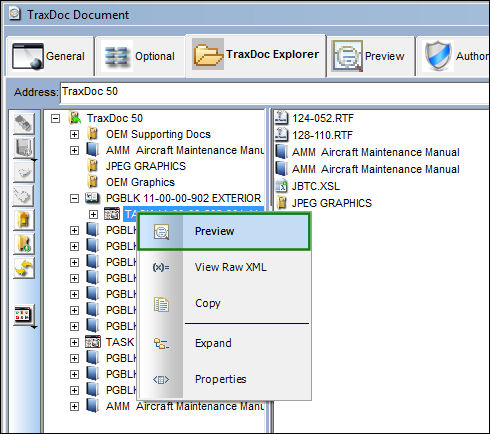The height and width of the screenshot is (434, 490).
Task: Click the tree icon beside Expand
Action: [x=161, y=343]
